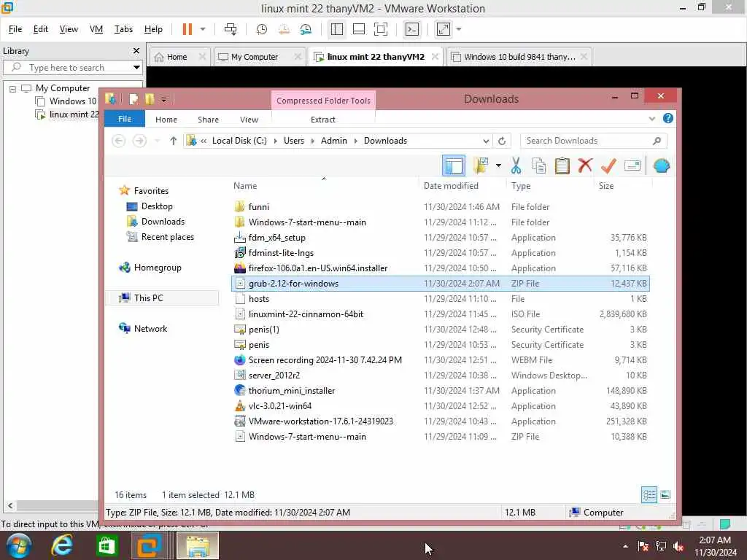
Task: Click the blue globe toolbar icon
Action: 662,166
